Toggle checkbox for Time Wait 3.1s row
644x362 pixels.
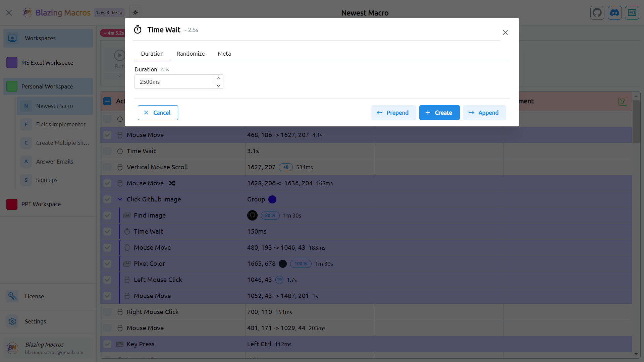(107, 151)
